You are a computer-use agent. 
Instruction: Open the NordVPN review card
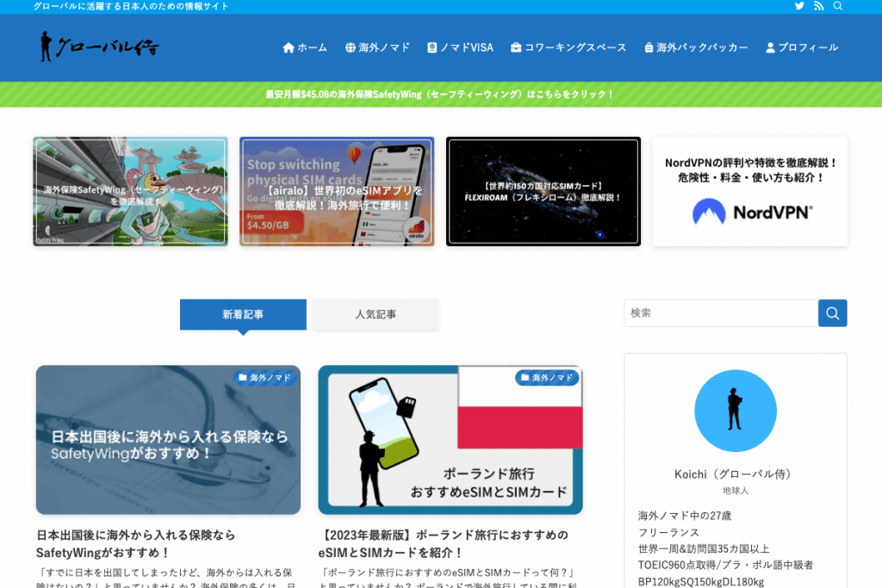[749, 191]
